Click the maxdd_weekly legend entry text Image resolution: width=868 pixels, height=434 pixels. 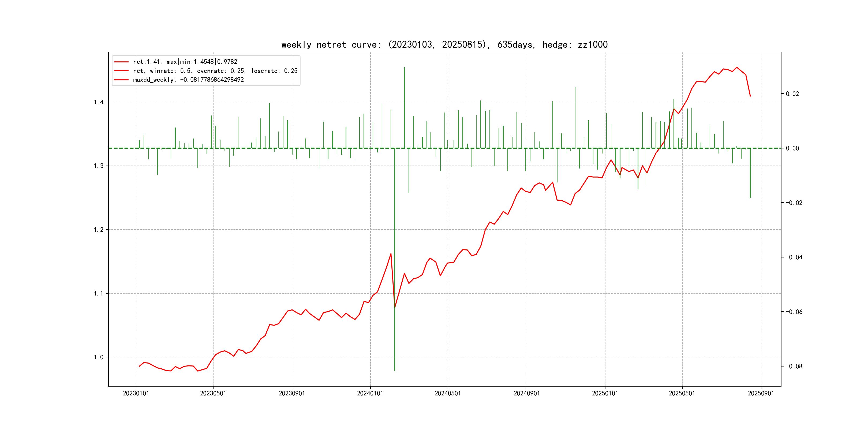coord(188,80)
